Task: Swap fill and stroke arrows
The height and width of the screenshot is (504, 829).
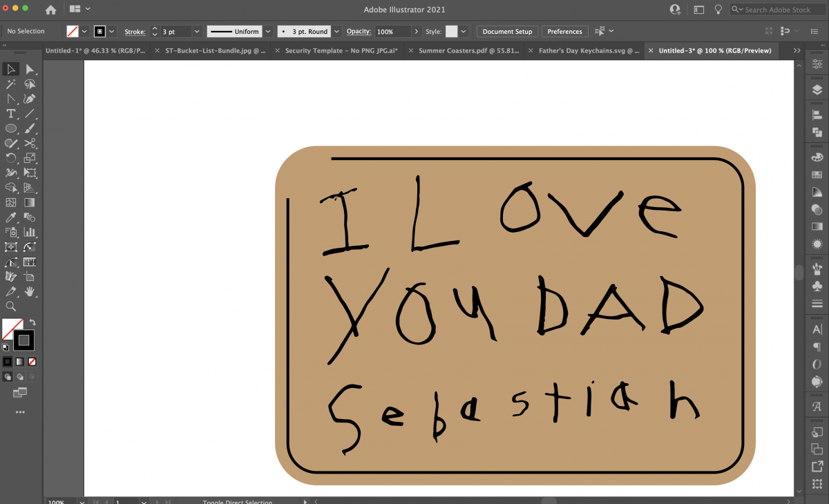Action: pyautogui.click(x=32, y=322)
